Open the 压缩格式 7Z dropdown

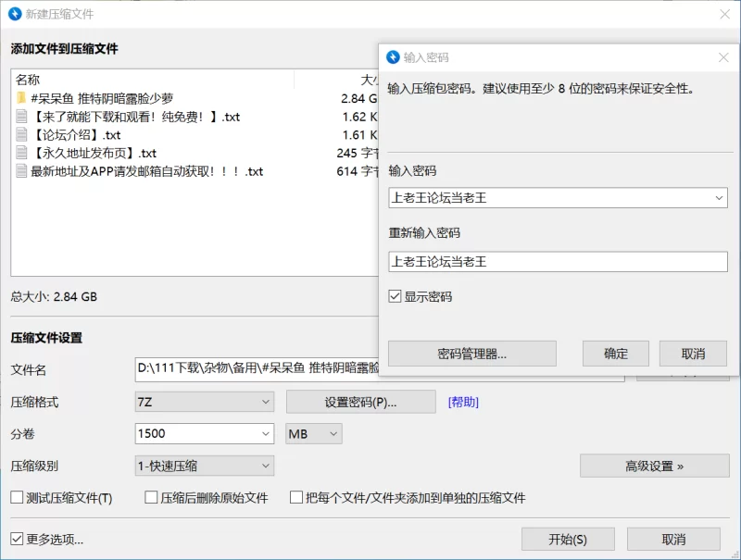[x=265, y=402]
